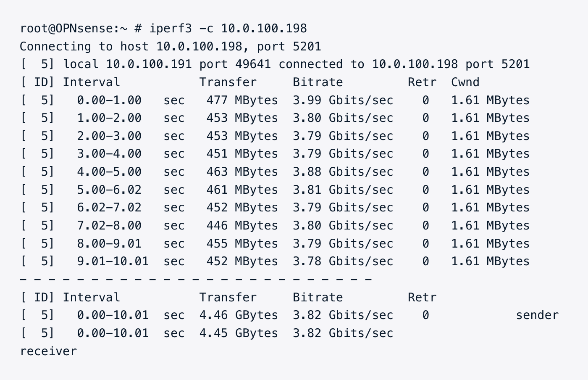Click the 3.88 Gbits/sec bitrate value
The width and height of the screenshot is (588, 380).
tap(343, 172)
